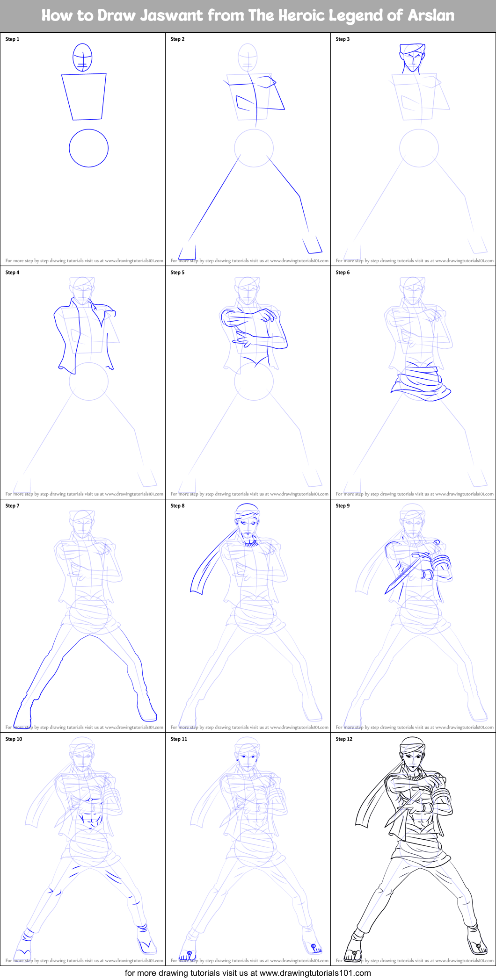This screenshot has height=980, width=496.
Task: Open the Step 1 basic shapes drawing
Action: point(83,149)
